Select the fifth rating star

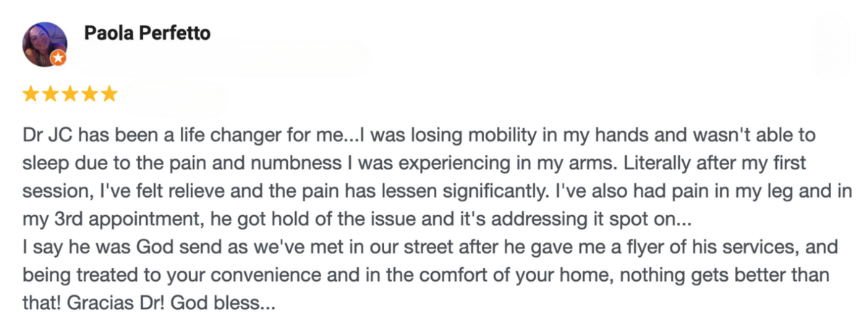click(x=109, y=94)
